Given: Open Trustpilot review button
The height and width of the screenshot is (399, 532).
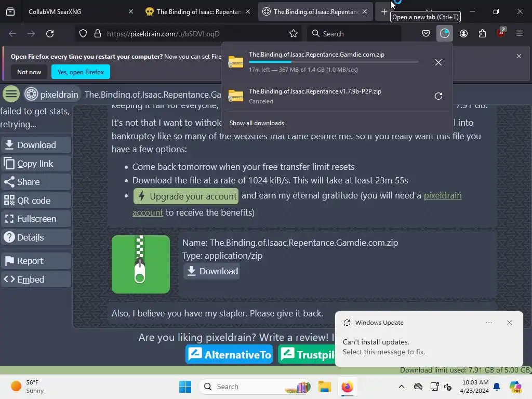Looking at the screenshot, I should tap(307, 354).
